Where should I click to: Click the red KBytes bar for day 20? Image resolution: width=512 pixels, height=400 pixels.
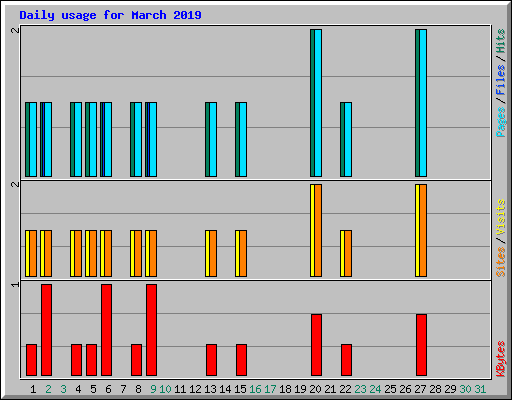(x=316, y=345)
